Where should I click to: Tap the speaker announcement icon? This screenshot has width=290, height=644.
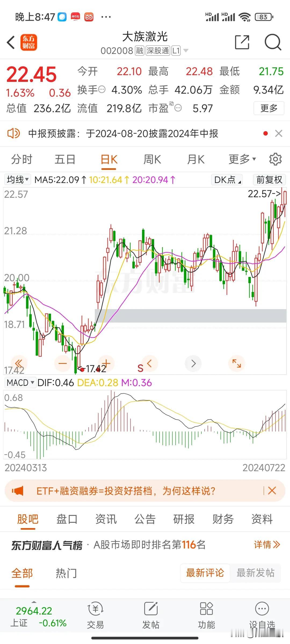(x=13, y=133)
